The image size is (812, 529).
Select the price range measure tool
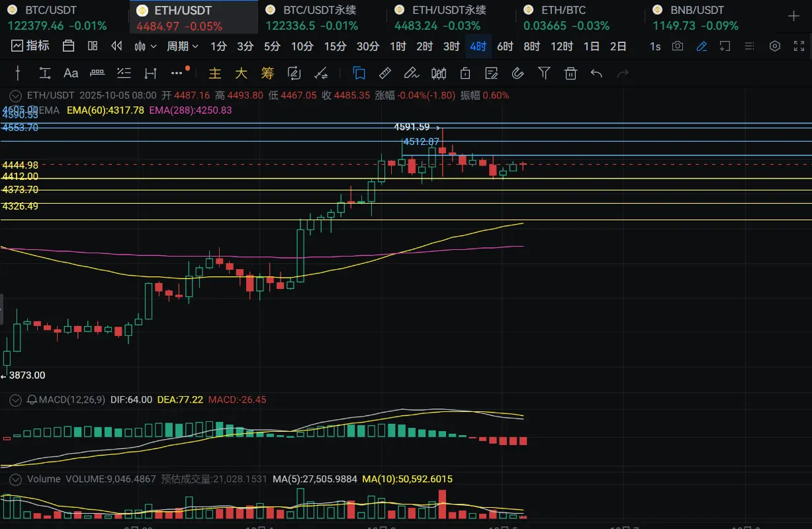[97, 73]
